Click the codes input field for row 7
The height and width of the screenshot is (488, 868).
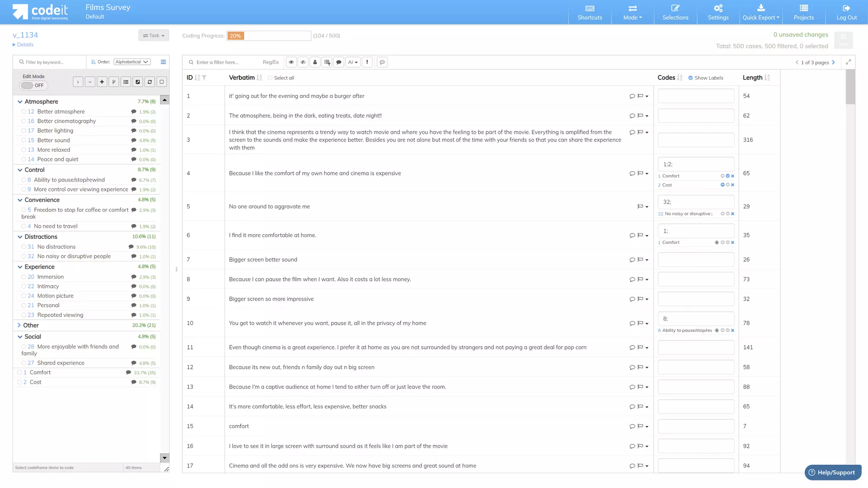(696, 260)
